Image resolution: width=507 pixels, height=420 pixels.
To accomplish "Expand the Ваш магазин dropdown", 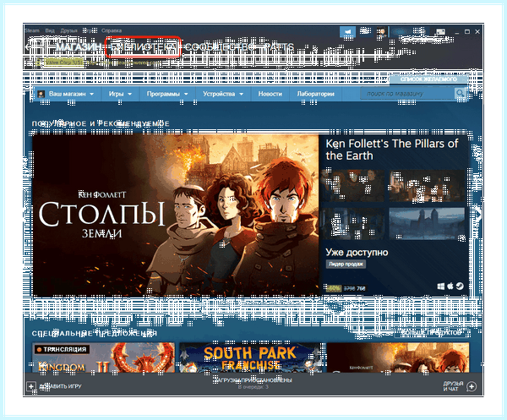I will pos(66,94).
